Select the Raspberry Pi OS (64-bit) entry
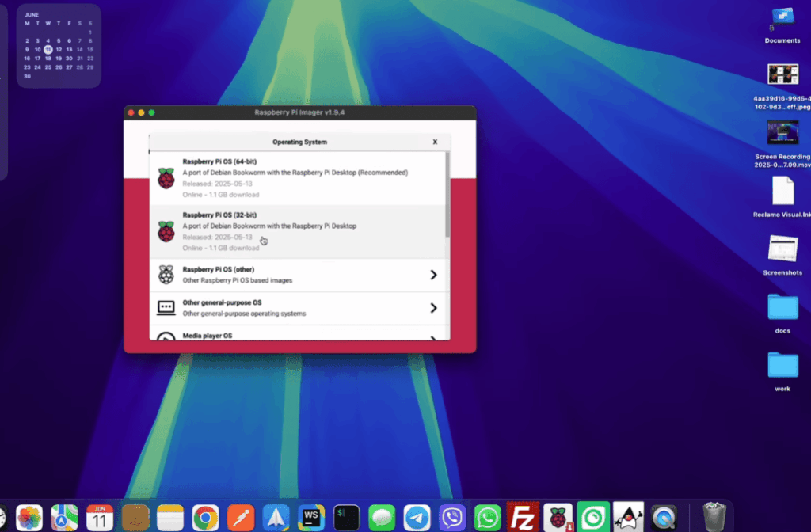 [293, 179]
